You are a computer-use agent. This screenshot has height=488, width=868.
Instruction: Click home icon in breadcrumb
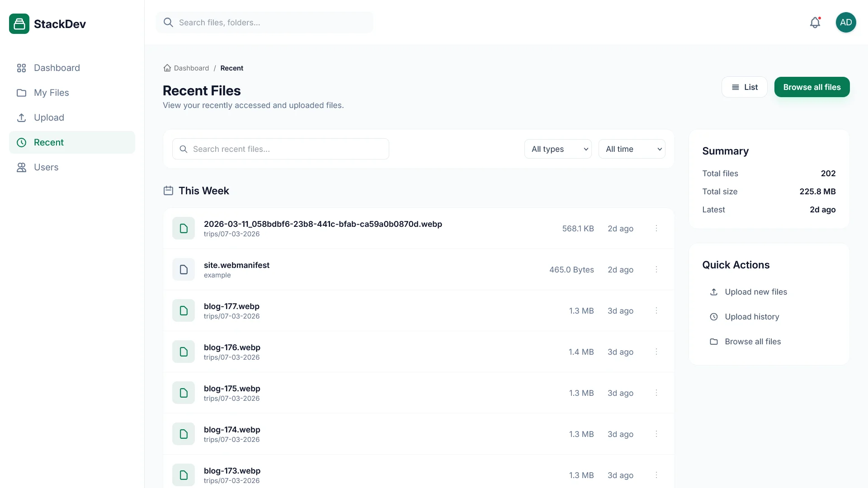coord(167,68)
